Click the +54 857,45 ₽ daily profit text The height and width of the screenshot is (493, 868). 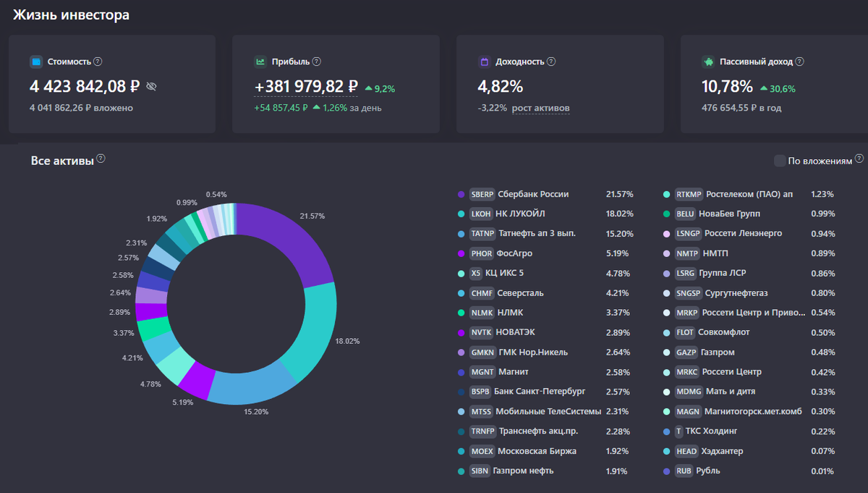tap(281, 109)
